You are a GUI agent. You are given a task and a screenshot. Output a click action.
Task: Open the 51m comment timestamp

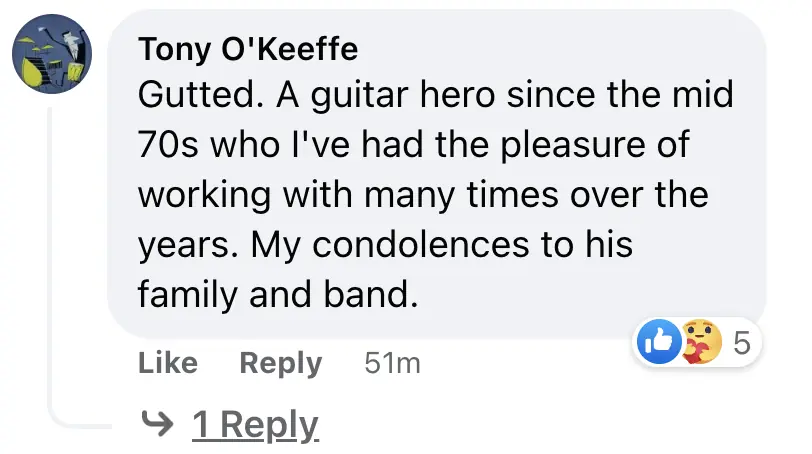(x=392, y=364)
